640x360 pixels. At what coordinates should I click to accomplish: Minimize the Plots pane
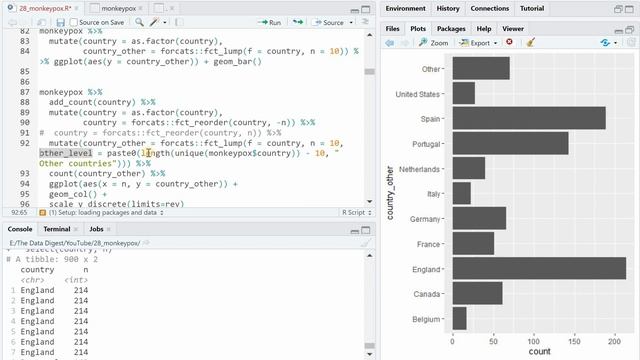coord(619,30)
